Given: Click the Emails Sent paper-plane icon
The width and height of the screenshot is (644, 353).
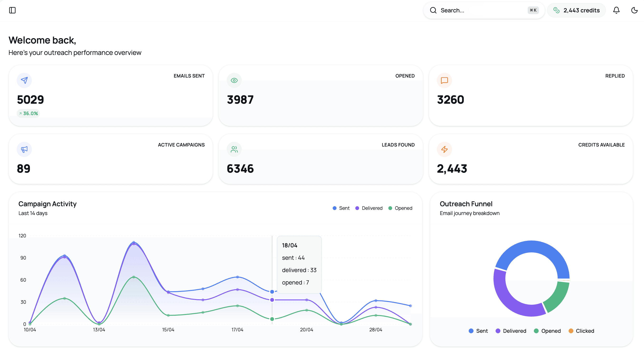Looking at the screenshot, I should (x=24, y=80).
